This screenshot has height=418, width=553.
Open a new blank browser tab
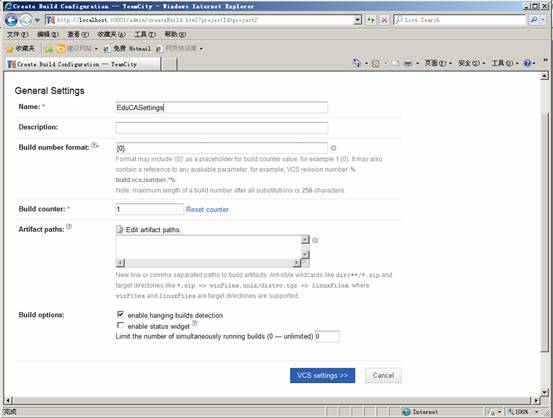coord(169,64)
